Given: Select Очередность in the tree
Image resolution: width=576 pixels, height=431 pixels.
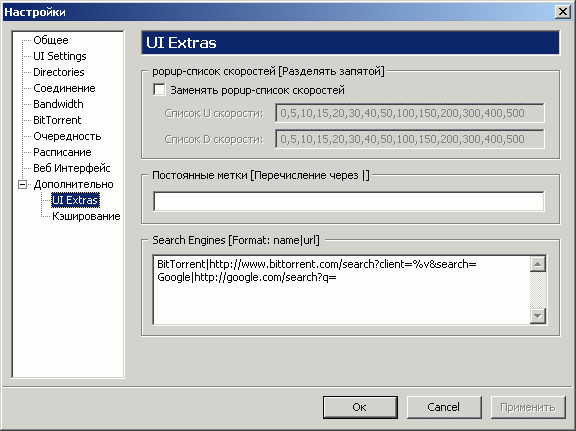Looking at the screenshot, I should tap(67, 136).
